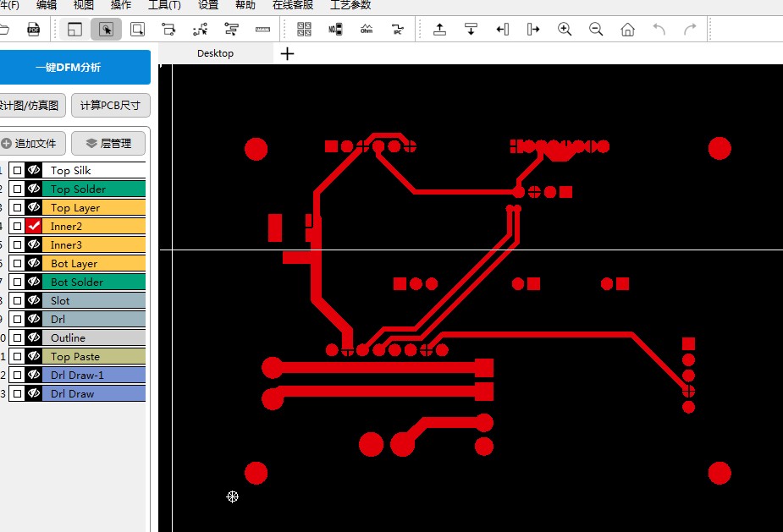
Task: Click the Outline layer name row
Action: click(x=94, y=337)
